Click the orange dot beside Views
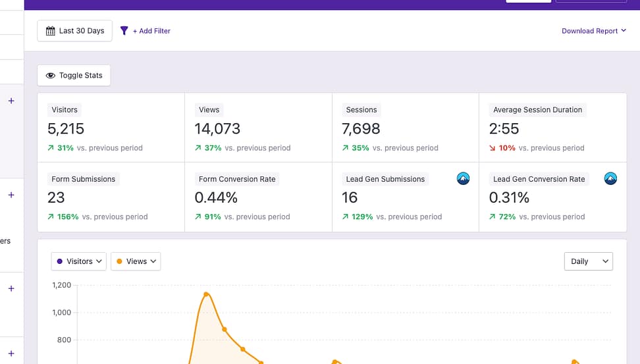This screenshot has height=364, width=640. [x=119, y=261]
